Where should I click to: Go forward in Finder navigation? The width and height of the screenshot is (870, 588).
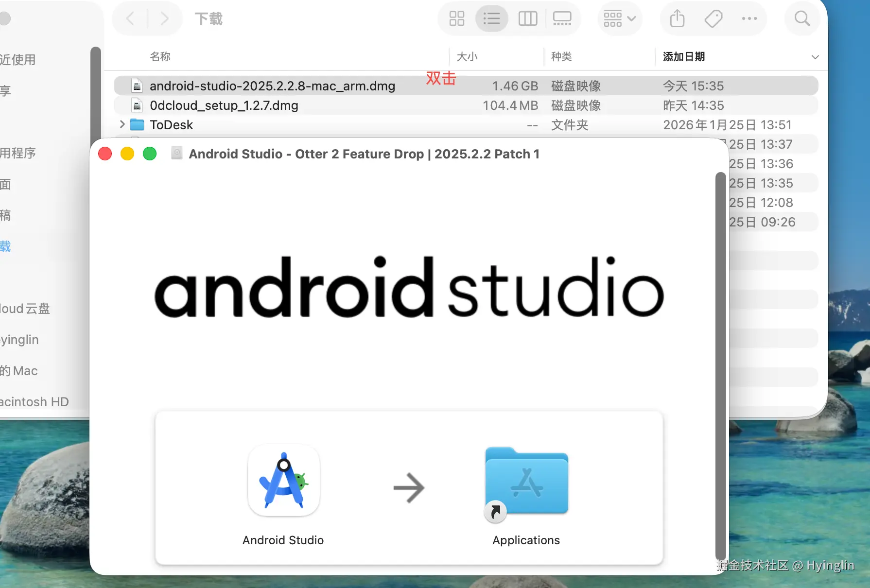165,19
